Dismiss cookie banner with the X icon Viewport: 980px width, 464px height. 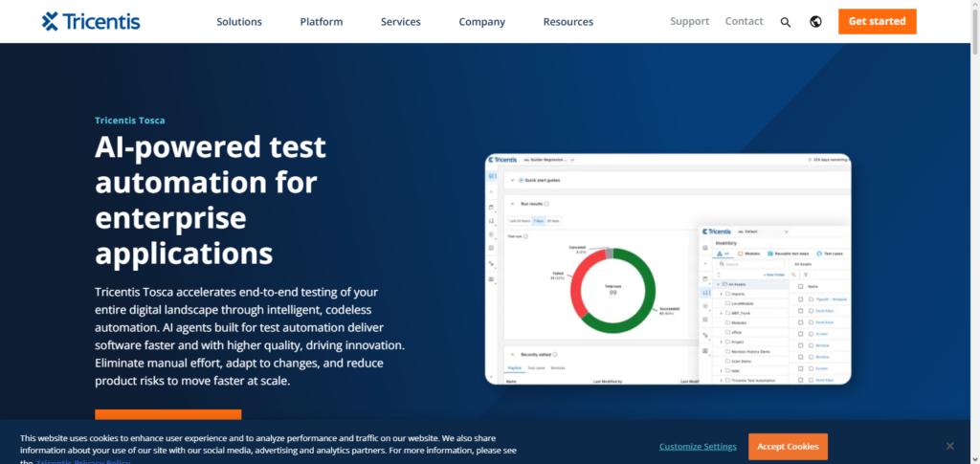950,446
